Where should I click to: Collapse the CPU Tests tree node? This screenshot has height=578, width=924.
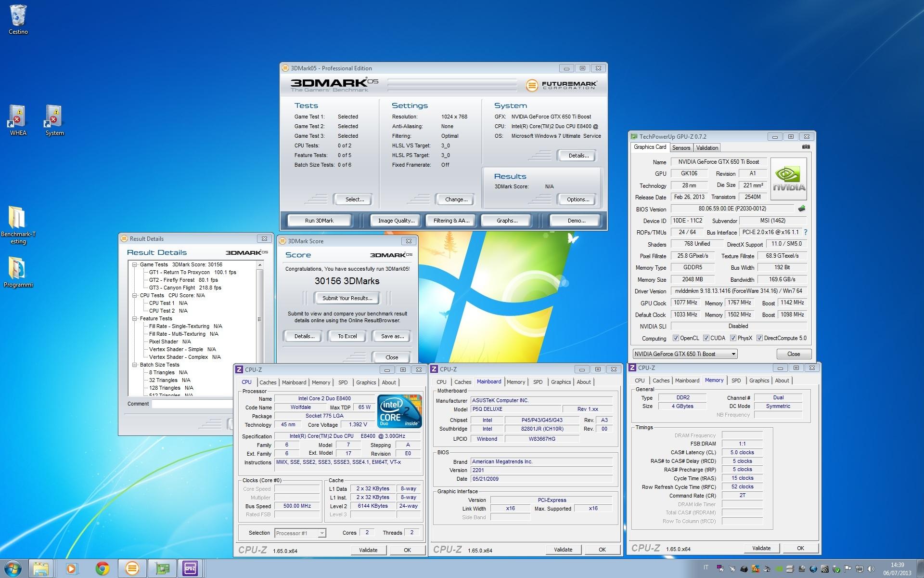(135, 295)
